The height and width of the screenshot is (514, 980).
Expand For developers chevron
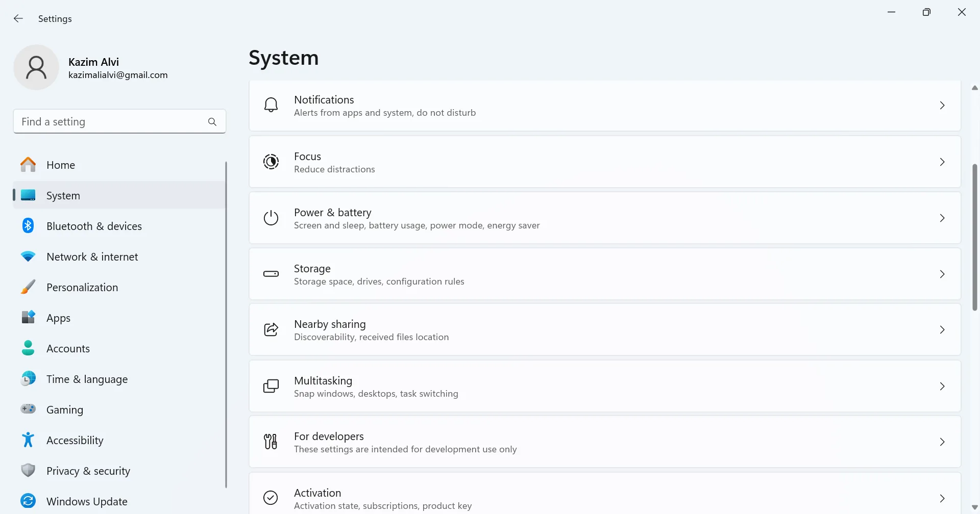click(x=942, y=442)
